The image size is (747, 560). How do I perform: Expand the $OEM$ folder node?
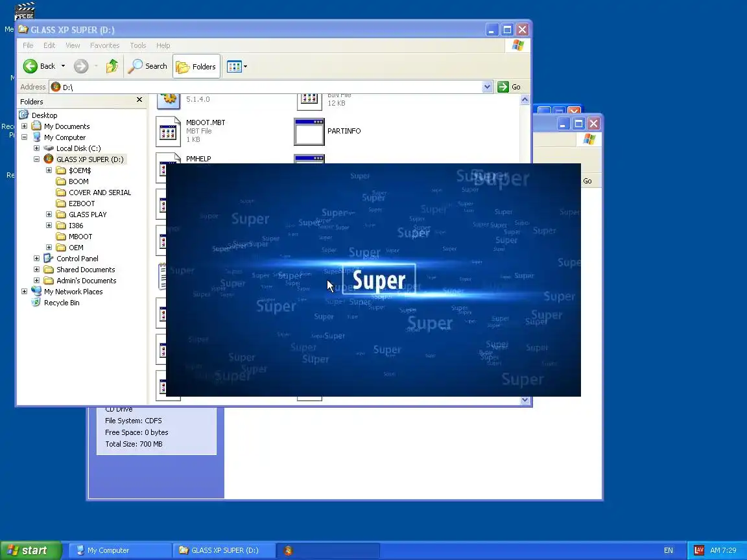pyautogui.click(x=49, y=170)
